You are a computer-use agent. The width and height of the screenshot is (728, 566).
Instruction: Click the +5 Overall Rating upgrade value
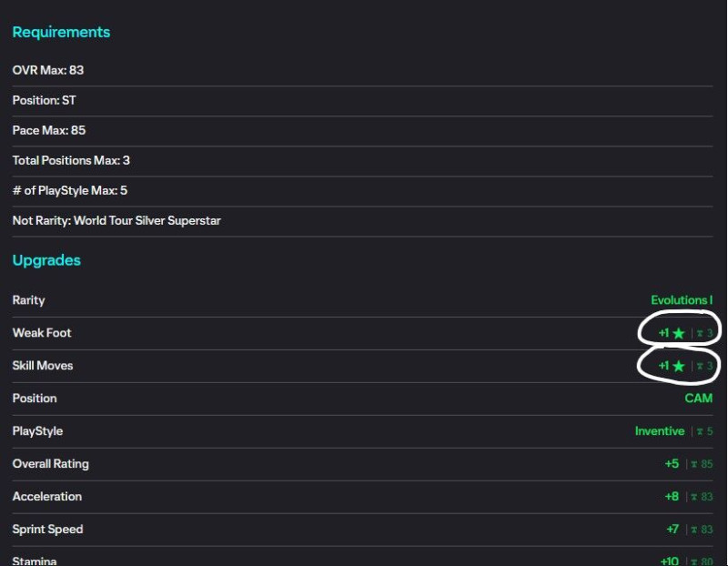tap(672, 464)
